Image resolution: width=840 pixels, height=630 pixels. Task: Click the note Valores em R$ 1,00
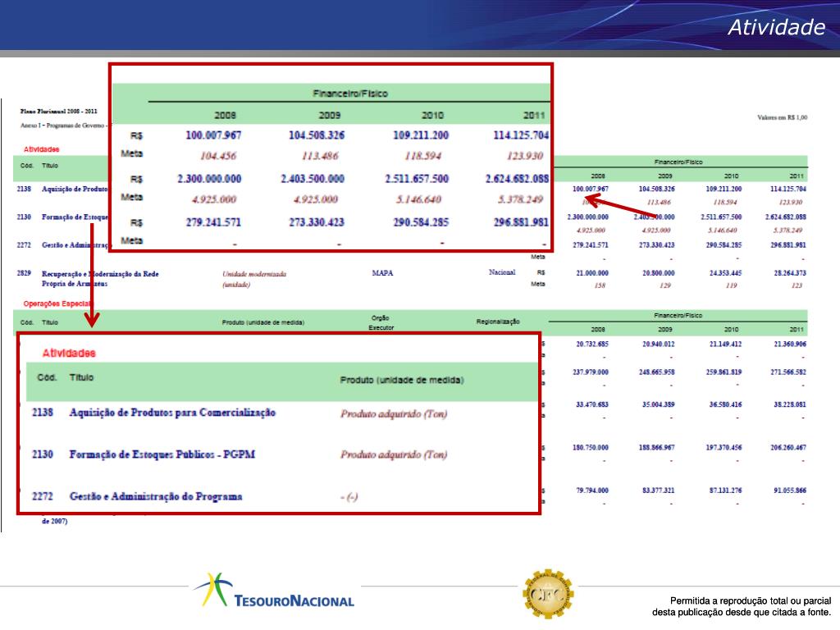point(782,117)
